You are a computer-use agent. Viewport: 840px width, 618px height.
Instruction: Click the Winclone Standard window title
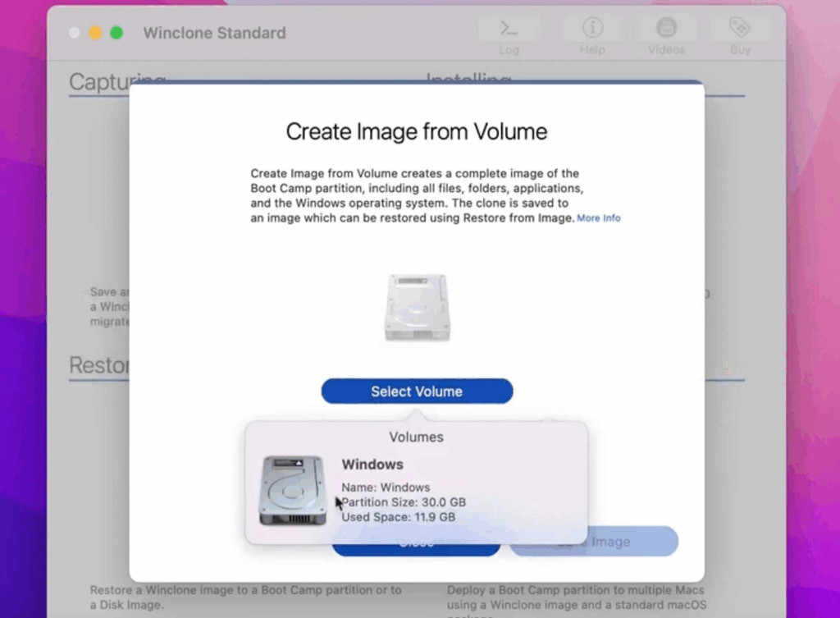(x=214, y=33)
